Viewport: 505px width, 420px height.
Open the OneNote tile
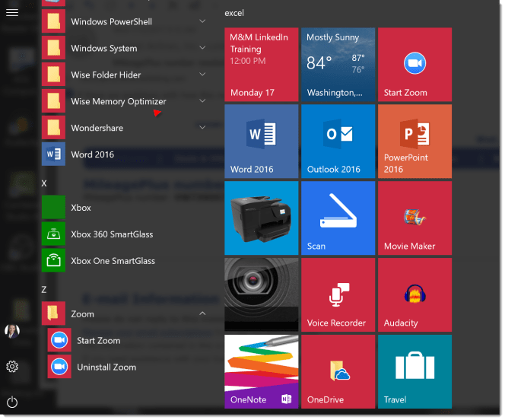[261, 372]
